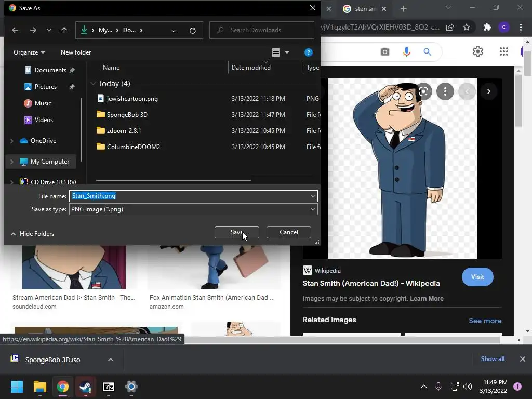Close the stan smith Chrome tab
This screenshot has width=532, height=399.
pyautogui.click(x=384, y=9)
